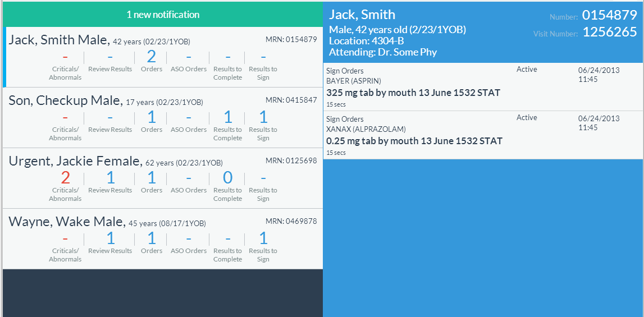View Urgent Jackie's 2 Criticals/Abnormals

click(65, 178)
